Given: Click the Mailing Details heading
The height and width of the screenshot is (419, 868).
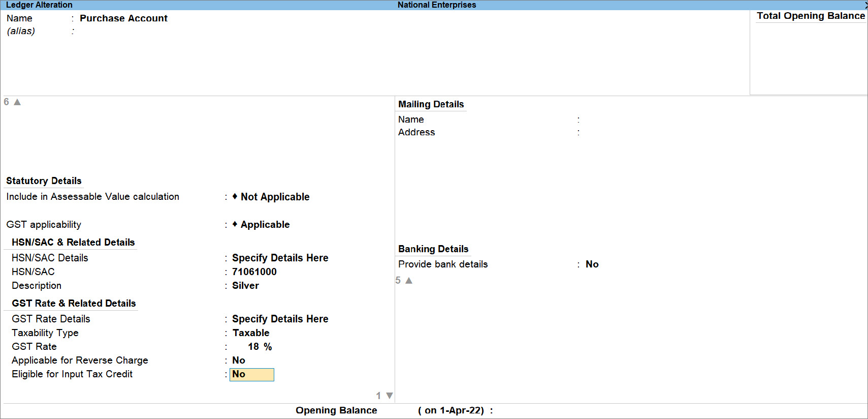Looking at the screenshot, I should click(431, 104).
